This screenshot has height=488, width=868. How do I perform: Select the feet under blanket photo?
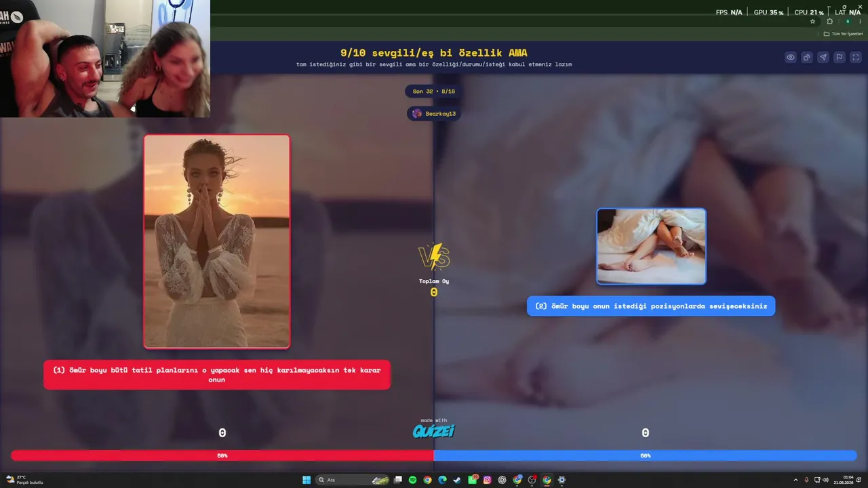pyautogui.click(x=651, y=246)
